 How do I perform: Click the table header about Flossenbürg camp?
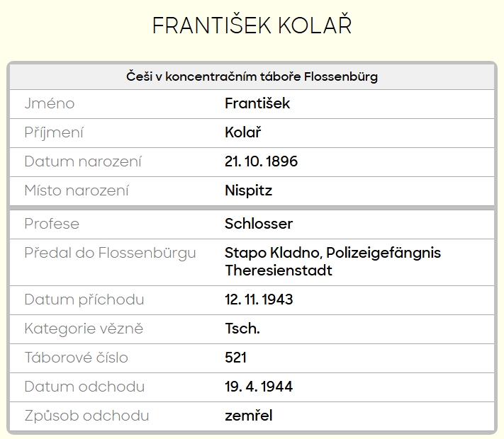tap(252, 76)
